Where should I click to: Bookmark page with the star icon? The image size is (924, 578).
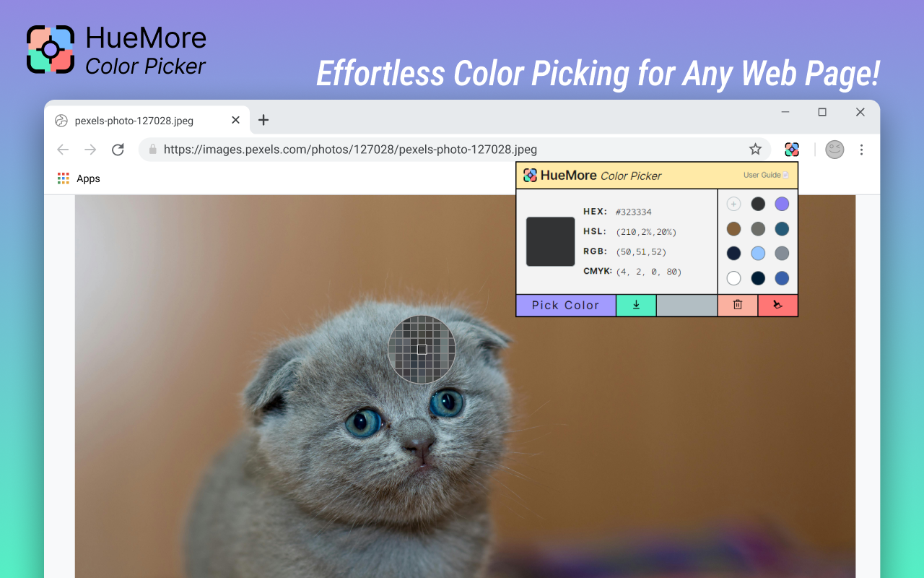tap(755, 150)
